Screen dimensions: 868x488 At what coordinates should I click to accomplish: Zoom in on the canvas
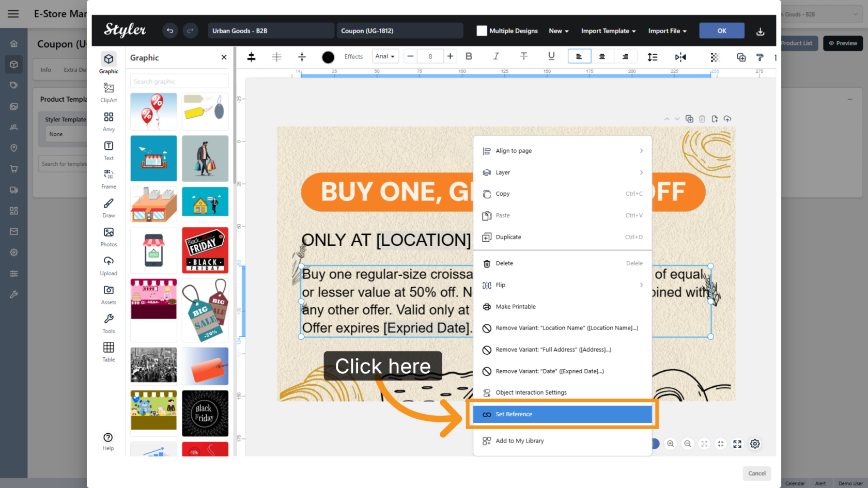tap(671, 444)
